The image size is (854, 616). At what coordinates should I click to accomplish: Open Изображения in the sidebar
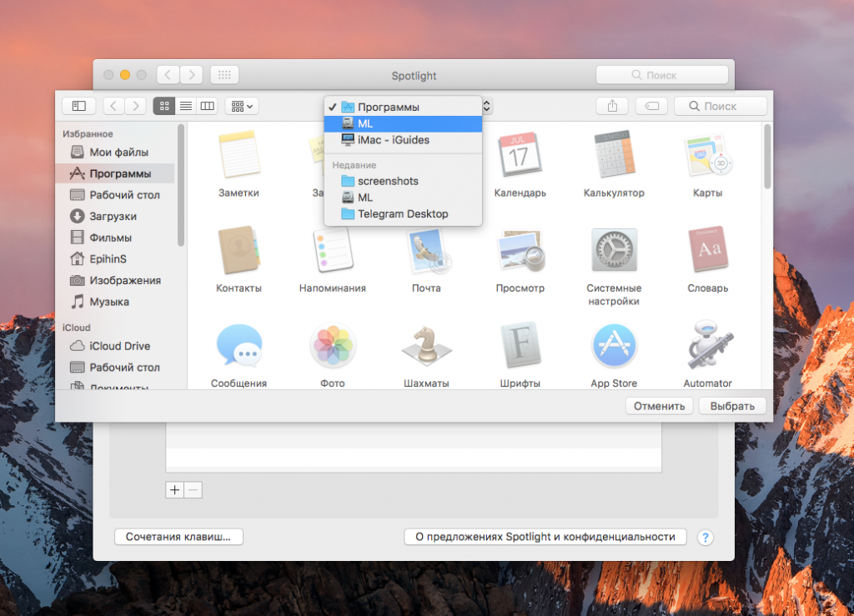[115, 280]
